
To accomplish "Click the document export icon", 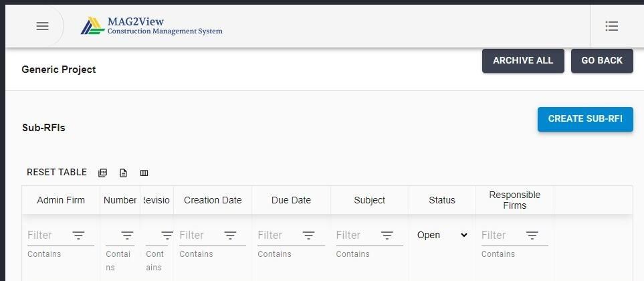I will (x=123, y=173).
